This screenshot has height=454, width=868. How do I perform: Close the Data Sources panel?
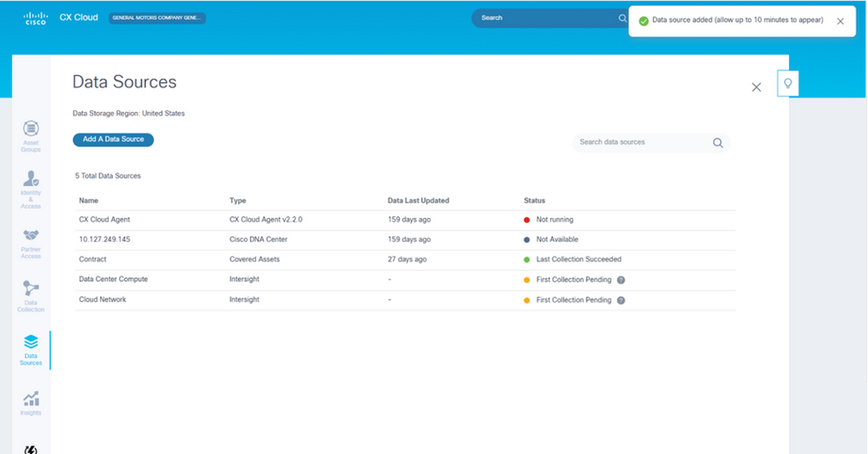pyautogui.click(x=756, y=88)
